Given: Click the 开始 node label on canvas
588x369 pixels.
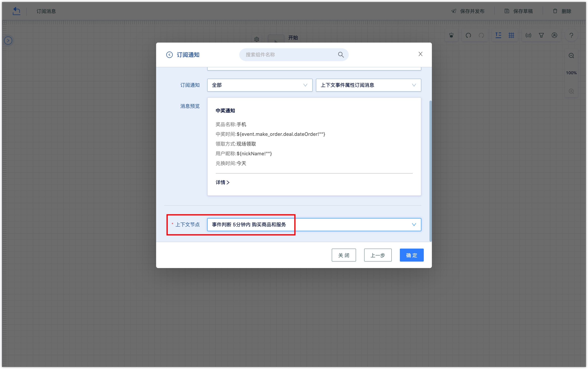Looking at the screenshot, I should click(x=293, y=38).
